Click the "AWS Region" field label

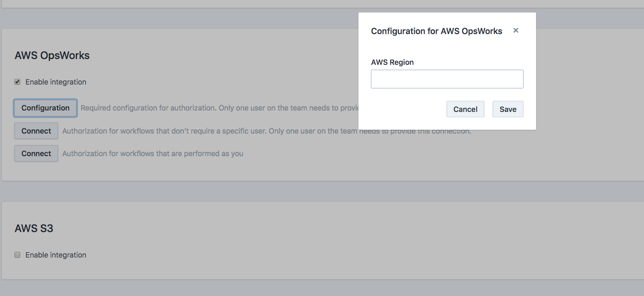(392, 62)
